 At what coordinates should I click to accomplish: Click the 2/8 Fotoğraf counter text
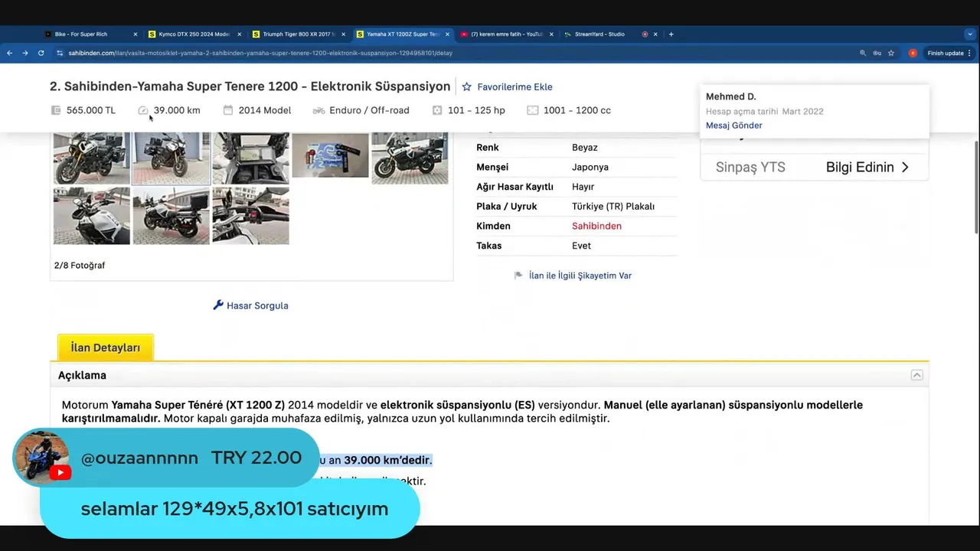pyautogui.click(x=80, y=266)
